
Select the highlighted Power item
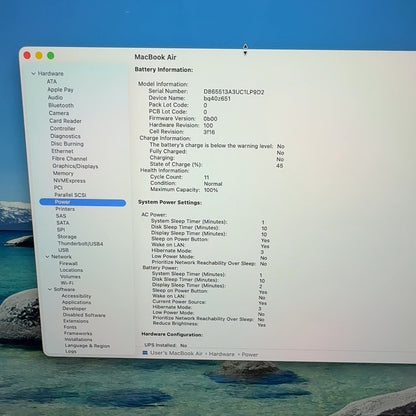tap(83, 202)
